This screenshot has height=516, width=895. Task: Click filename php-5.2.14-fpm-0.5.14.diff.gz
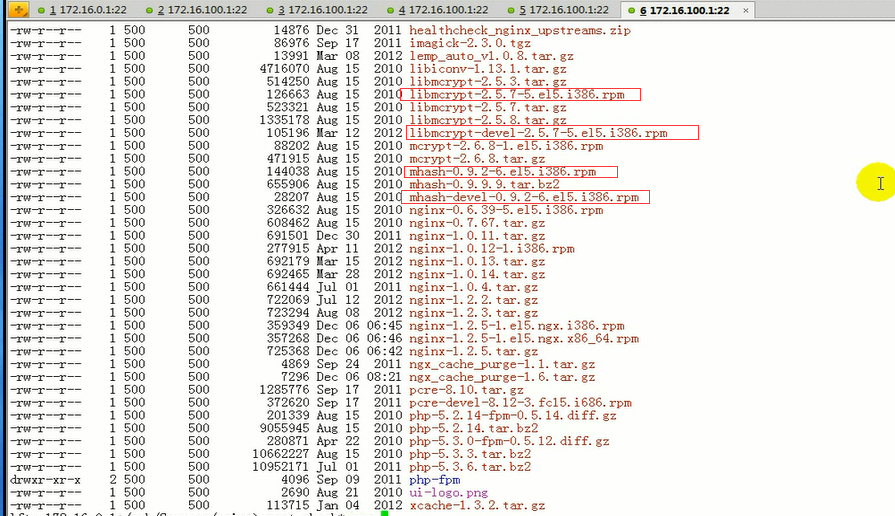[x=513, y=416]
